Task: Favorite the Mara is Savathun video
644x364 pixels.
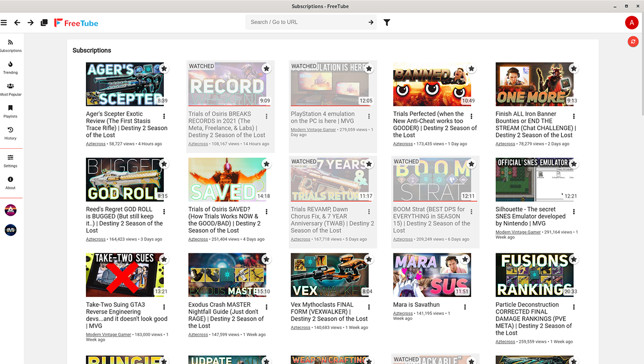Action: (465, 259)
